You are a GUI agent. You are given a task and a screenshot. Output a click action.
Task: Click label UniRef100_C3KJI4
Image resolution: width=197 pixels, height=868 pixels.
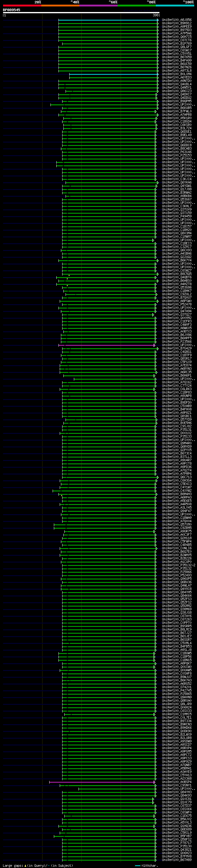[x=177, y=179]
